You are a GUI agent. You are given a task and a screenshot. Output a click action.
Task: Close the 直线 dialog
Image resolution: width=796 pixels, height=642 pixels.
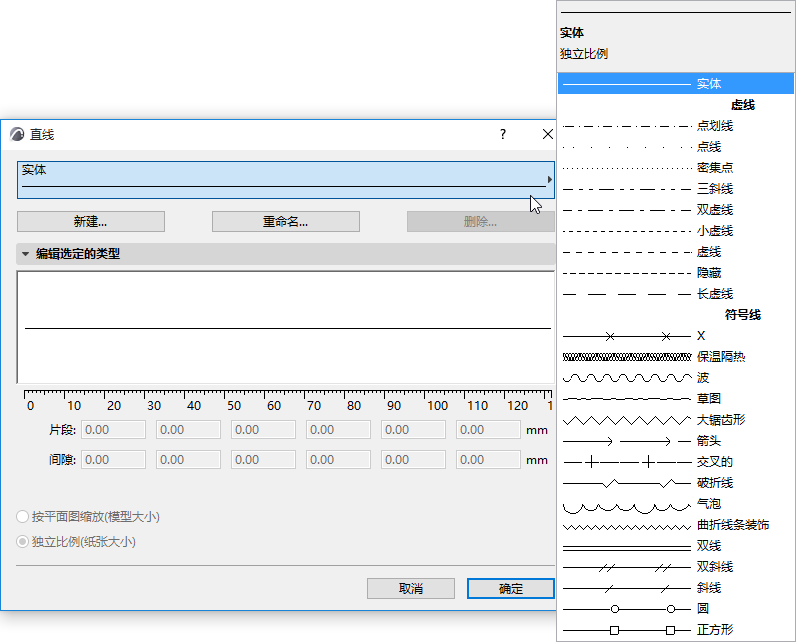pyautogui.click(x=547, y=134)
